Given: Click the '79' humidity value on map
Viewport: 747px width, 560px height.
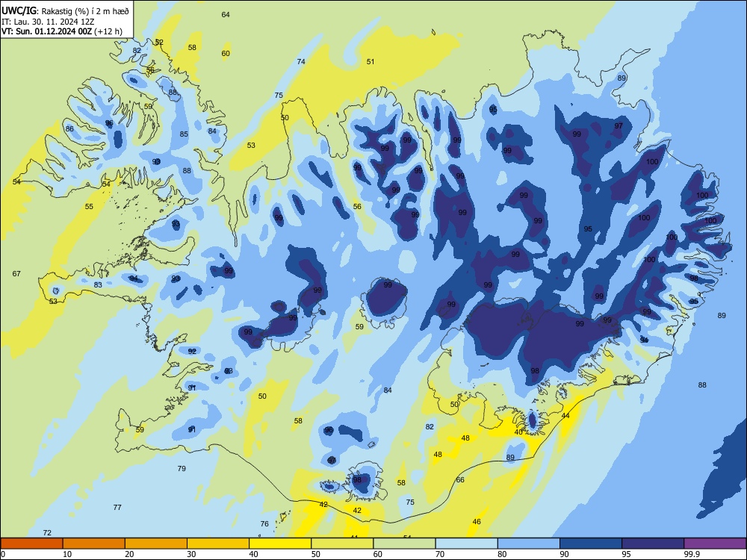Looking at the screenshot, I should [x=182, y=469].
